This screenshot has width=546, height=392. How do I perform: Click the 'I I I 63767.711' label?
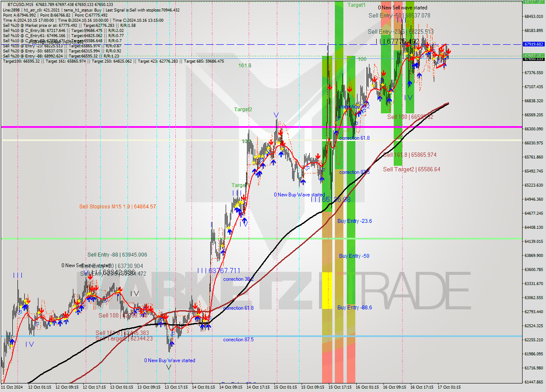tap(219, 271)
